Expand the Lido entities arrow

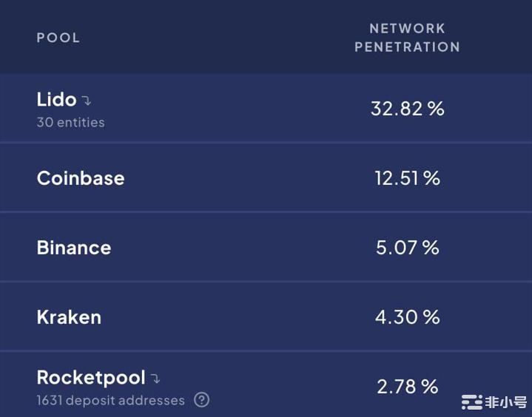[87, 101]
